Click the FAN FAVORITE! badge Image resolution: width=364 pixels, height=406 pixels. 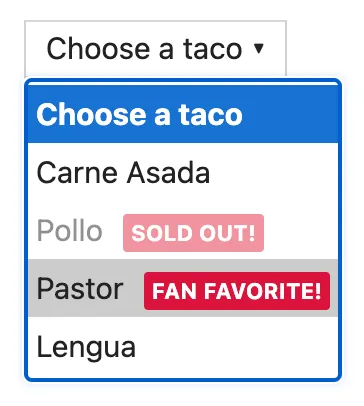click(x=237, y=291)
